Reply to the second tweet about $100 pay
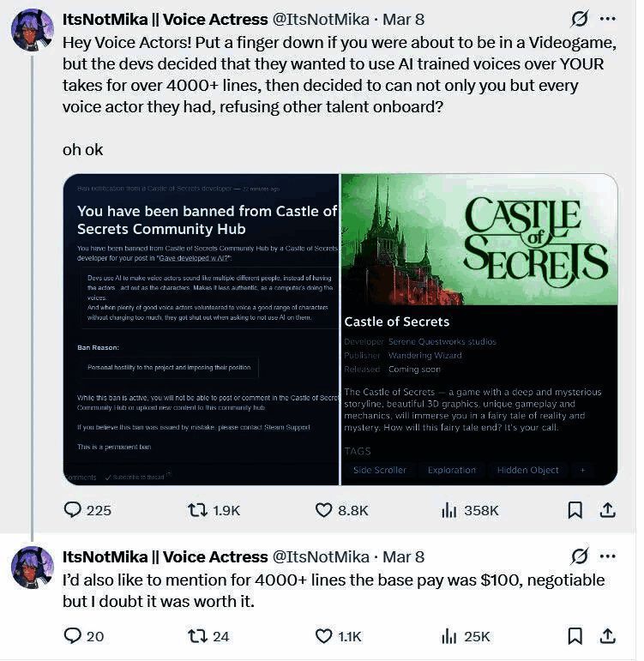Image resolution: width=644 pixels, height=661 pixels. point(73,636)
